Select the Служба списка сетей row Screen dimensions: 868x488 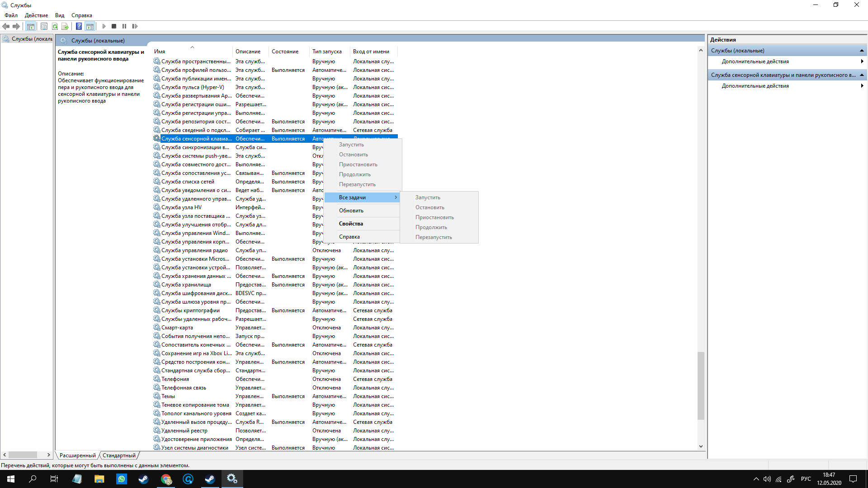point(275,182)
